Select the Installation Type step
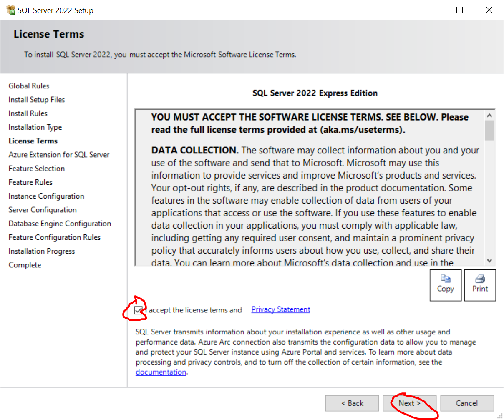The width and height of the screenshot is (504, 420). click(x=35, y=127)
